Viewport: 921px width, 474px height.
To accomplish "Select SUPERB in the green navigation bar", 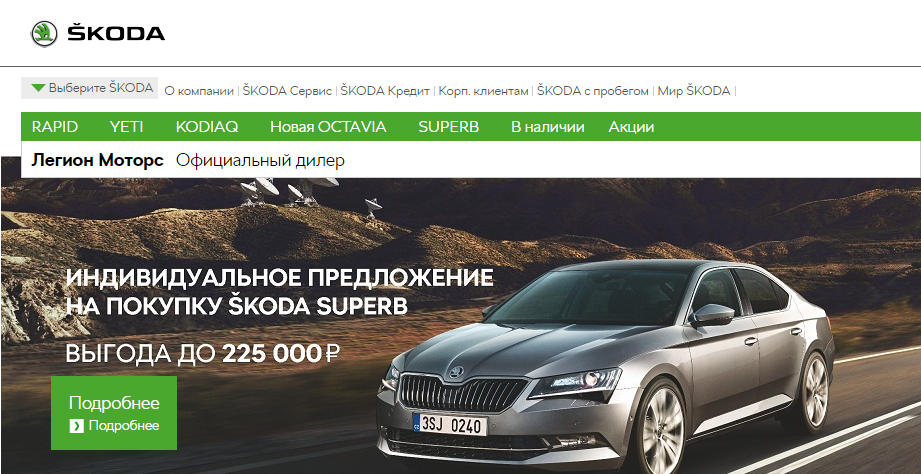I will point(449,127).
